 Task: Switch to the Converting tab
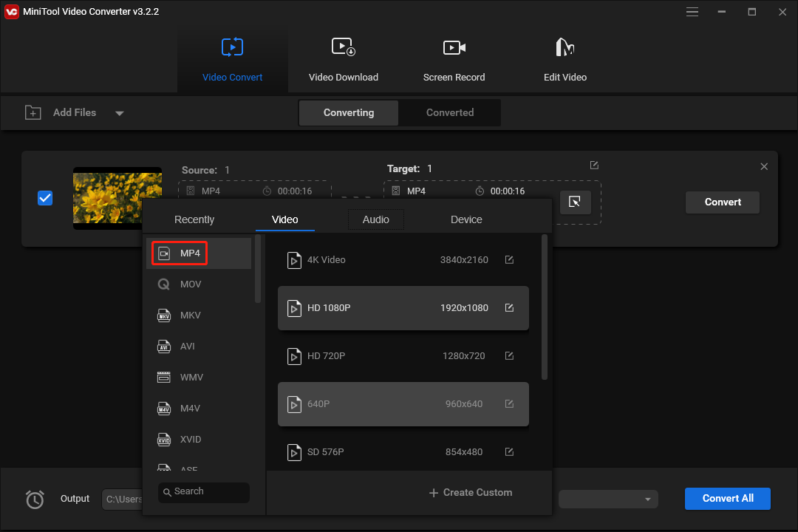pos(349,112)
